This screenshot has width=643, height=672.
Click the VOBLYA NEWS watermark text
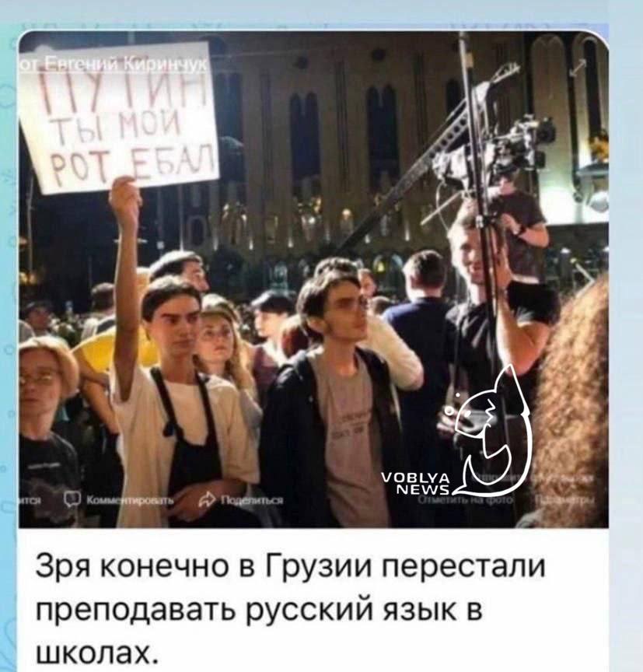pyautogui.click(x=414, y=485)
